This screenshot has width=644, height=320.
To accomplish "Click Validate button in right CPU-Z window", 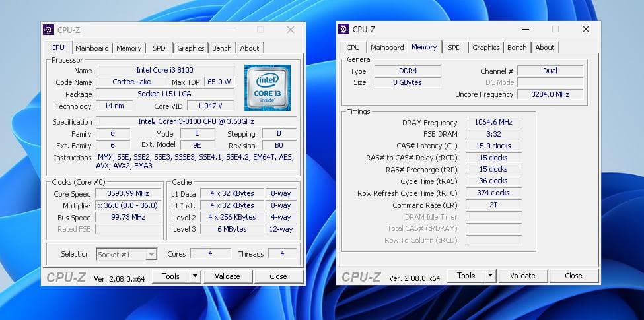I will pyautogui.click(x=523, y=276).
